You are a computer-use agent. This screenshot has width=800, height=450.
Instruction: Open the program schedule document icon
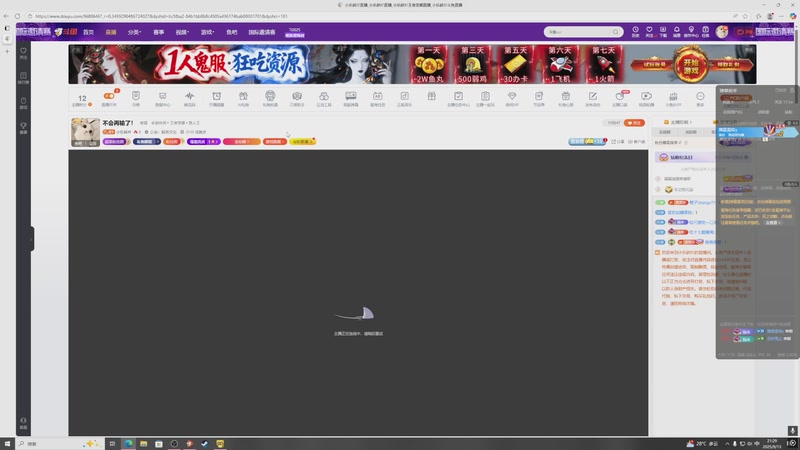tap(539, 96)
